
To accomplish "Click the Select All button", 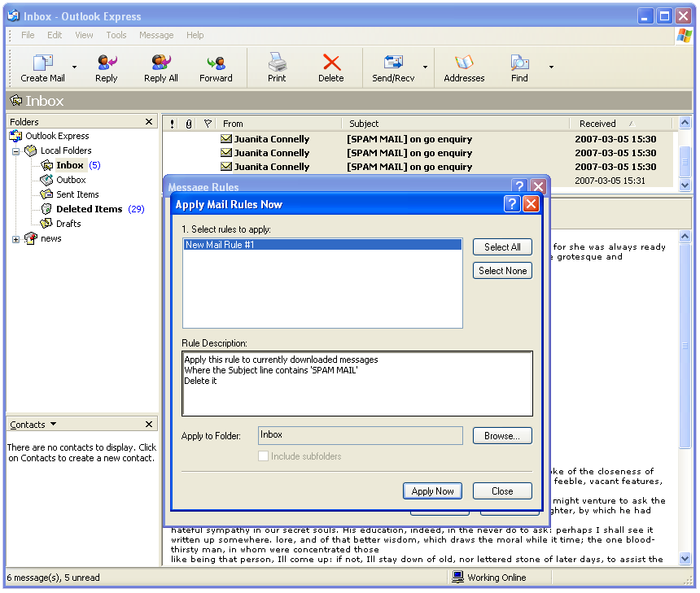I will point(502,247).
